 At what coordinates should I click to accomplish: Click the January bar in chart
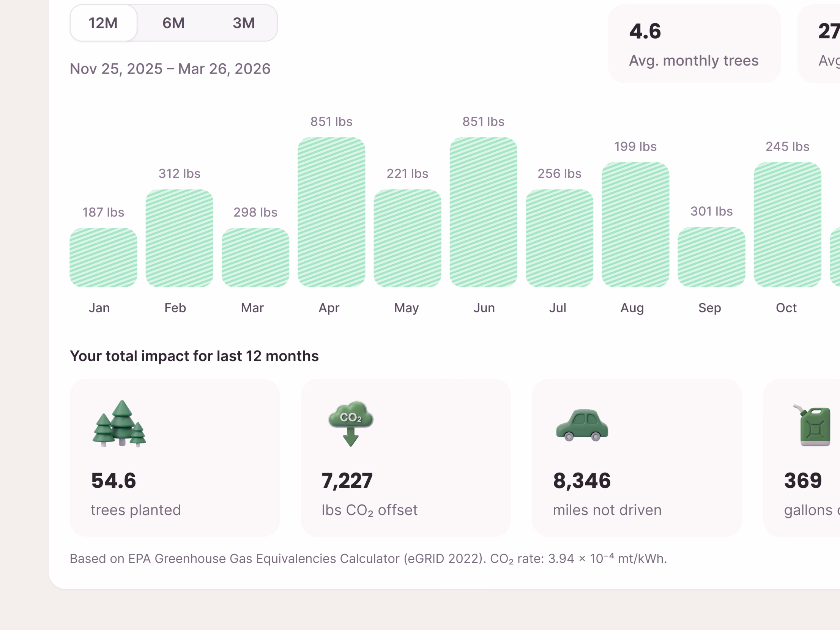click(x=103, y=257)
